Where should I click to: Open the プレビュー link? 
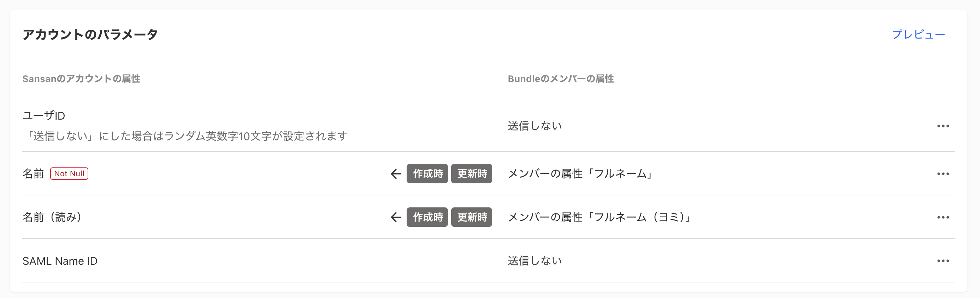tap(919, 34)
